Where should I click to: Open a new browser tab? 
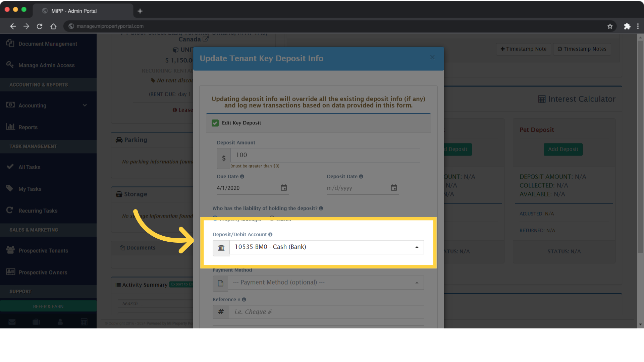click(x=140, y=11)
